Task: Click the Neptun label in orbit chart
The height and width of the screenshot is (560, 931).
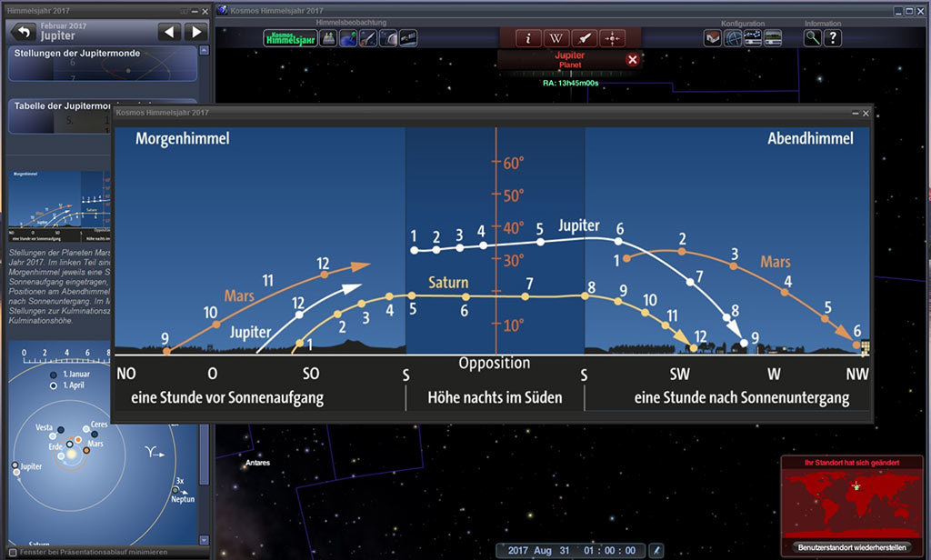Action: 183,499
